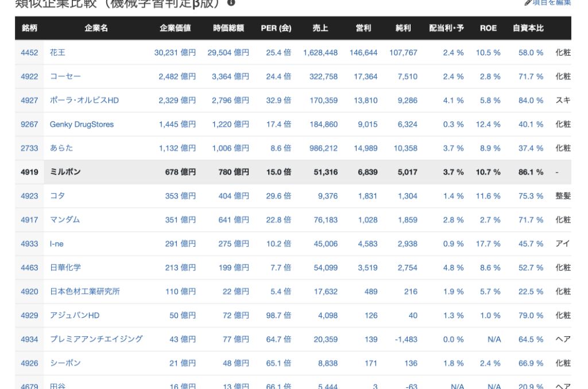This screenshot has height=389, width=588.
Task: Select the highlighted ミルボン row name
Action: pyautogui.click(x=65, y=172)
